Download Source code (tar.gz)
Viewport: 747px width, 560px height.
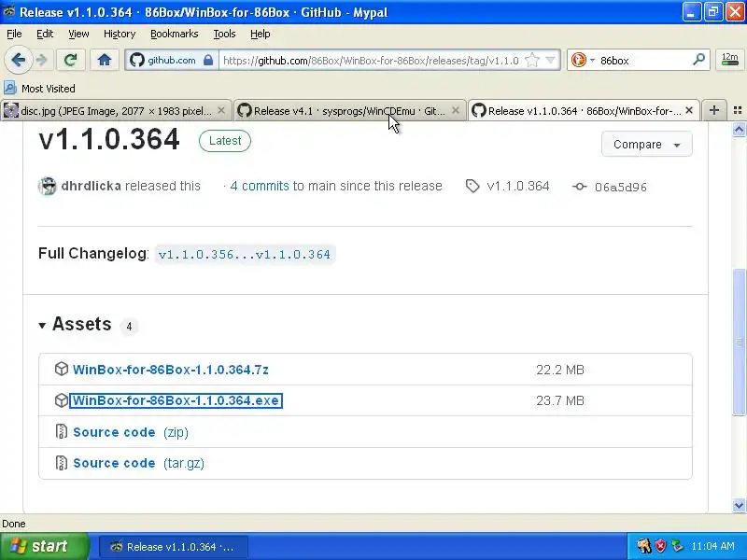pos(138,463)
